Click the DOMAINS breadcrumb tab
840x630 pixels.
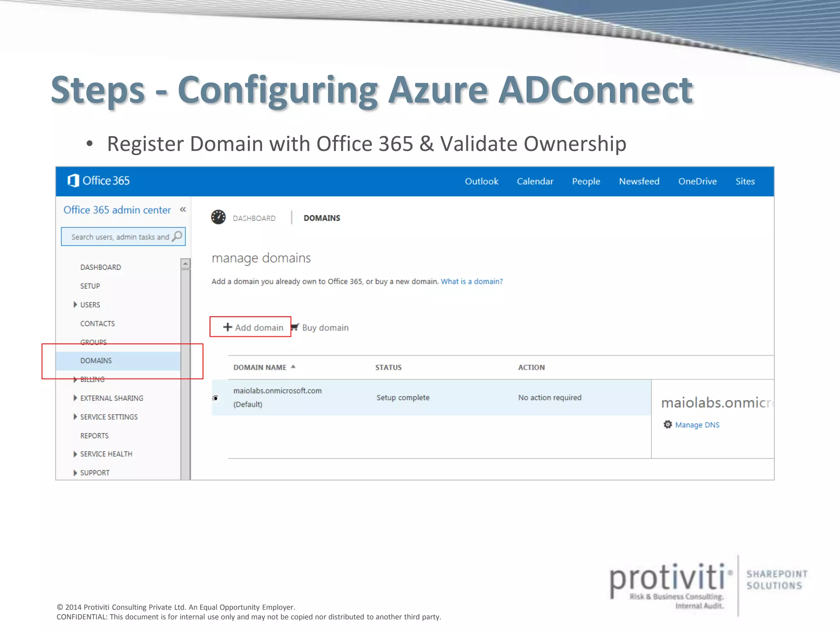click(322, 218)
